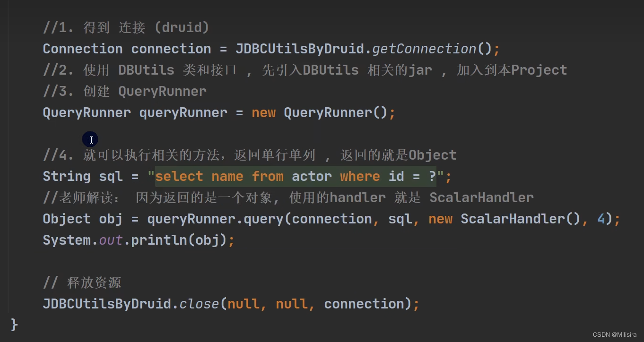Click 'ScalarHandler()' in the query call
Screen dimensions: 644x342
pyautogui.click(x=520, y=219)
